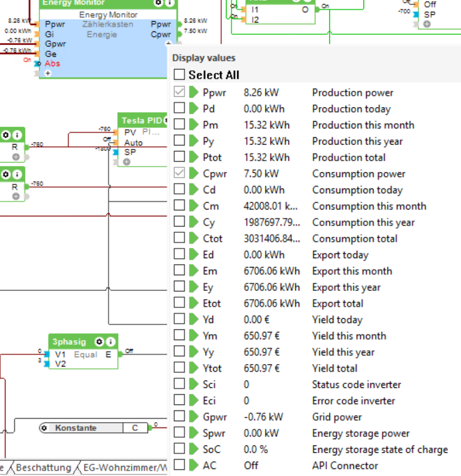Click the Equal label in 3phasig block

(x=85, y=354)
